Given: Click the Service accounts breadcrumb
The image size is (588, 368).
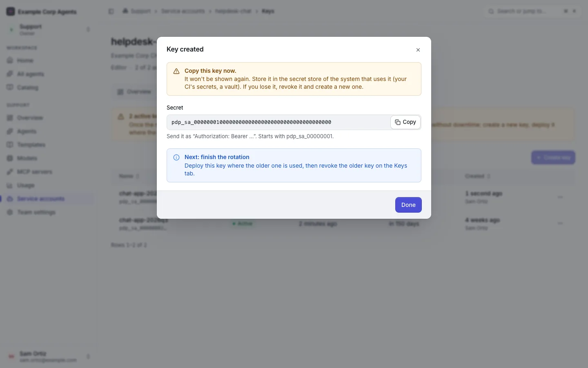Looking at the screenshot, I should pos(183,11).
